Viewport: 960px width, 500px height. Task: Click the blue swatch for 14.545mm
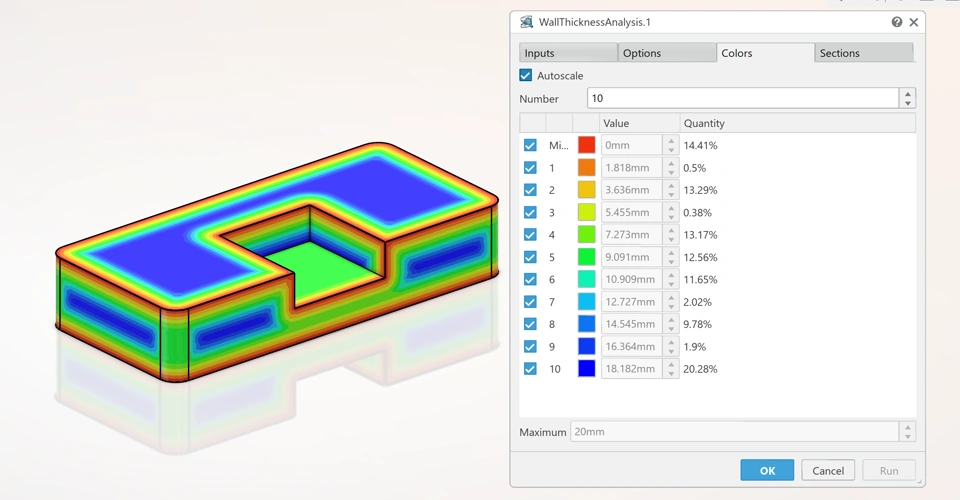[587, 324]
